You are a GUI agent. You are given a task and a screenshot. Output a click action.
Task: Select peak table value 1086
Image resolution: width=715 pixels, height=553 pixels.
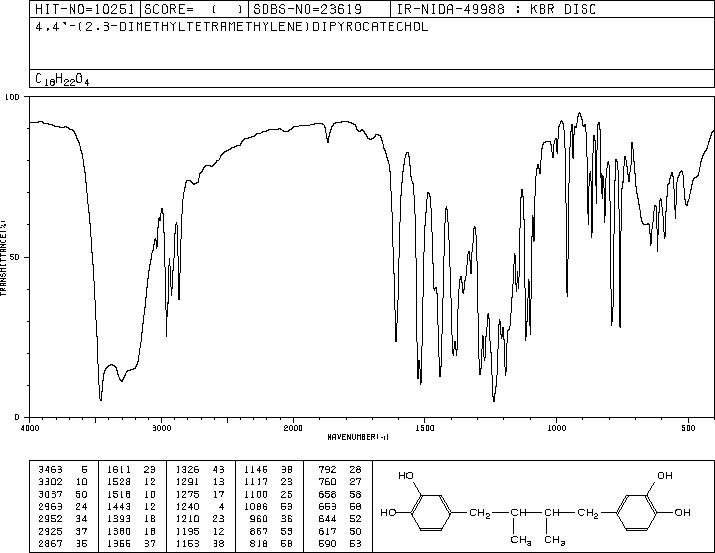[x=256, y=506]
